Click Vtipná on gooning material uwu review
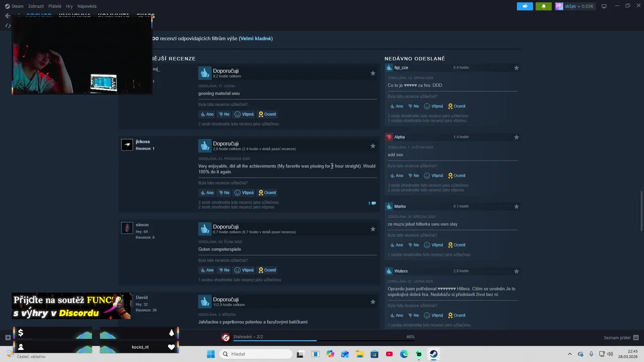The height and width of the screenshot is (362, 644). click(x=244, y=114)
